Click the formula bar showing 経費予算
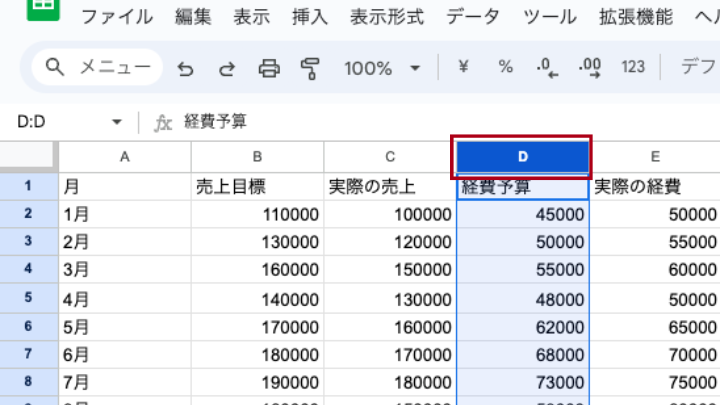The image size is (720, 405). (x=400, y=122)
